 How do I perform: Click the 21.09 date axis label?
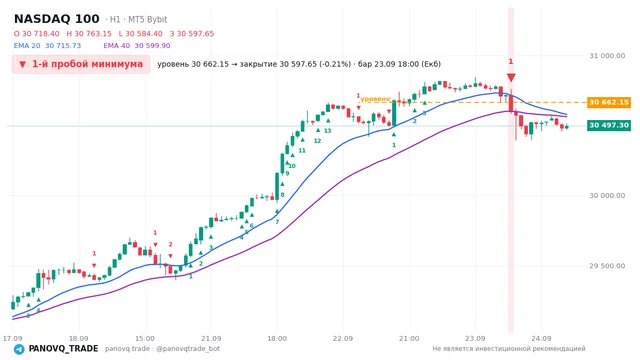(211, 338)
